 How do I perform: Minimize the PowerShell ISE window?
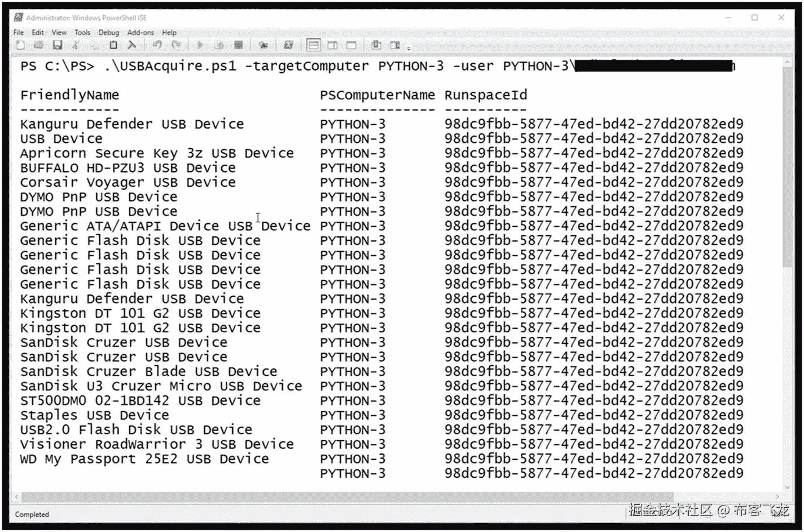point(728,17)
